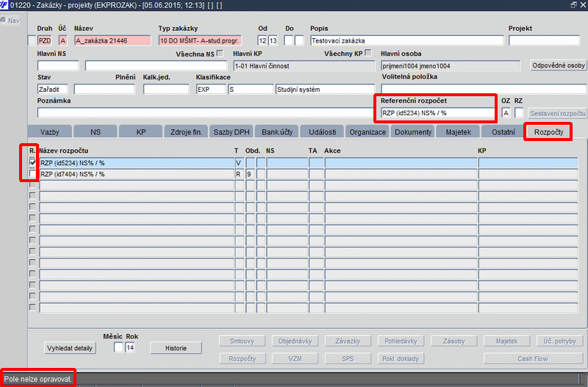Click the Zásoby button

(453, 341)
